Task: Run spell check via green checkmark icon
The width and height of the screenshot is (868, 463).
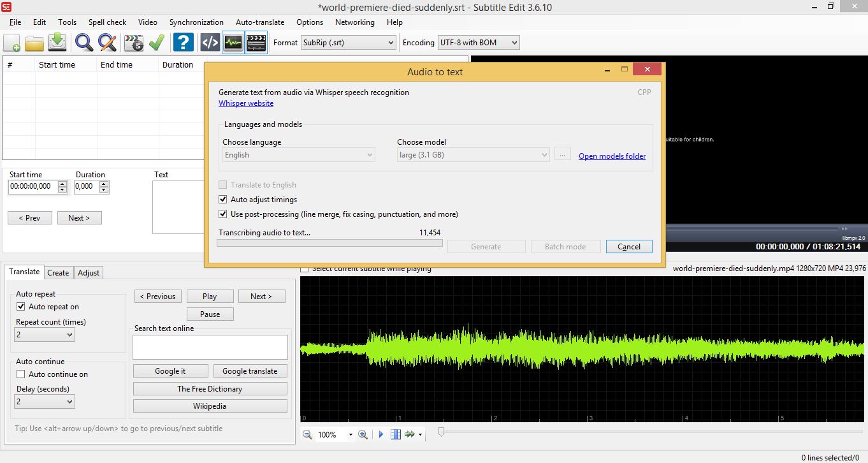Action: [x=155, y=42]
